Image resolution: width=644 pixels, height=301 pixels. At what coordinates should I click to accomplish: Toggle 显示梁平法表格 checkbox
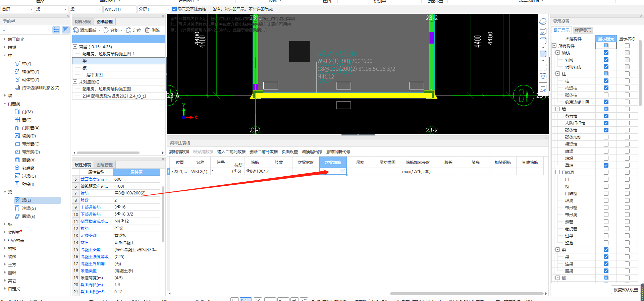174,9
